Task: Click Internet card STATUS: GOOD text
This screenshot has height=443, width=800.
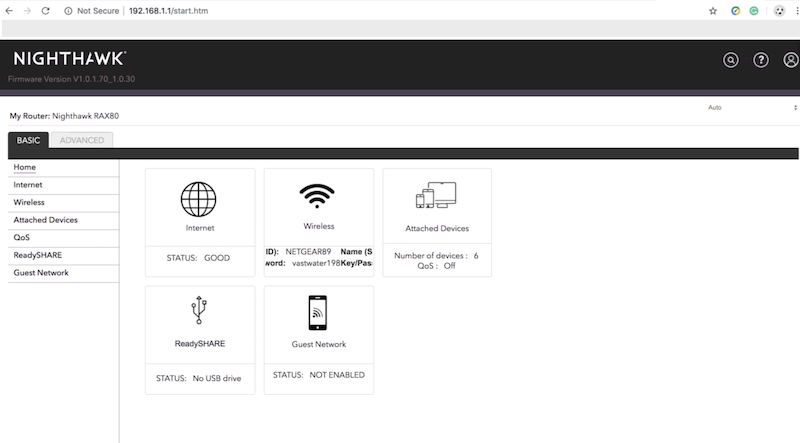Action: click(198, 258)
